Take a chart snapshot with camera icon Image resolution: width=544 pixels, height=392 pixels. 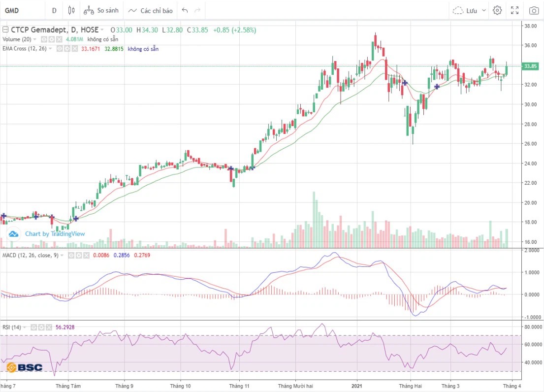pos(534,10)
